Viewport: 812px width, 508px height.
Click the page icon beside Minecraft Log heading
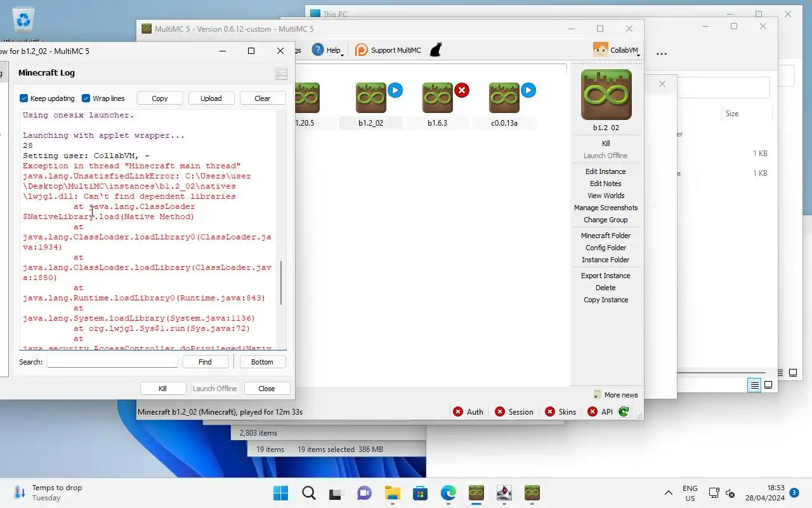(281, 73)
